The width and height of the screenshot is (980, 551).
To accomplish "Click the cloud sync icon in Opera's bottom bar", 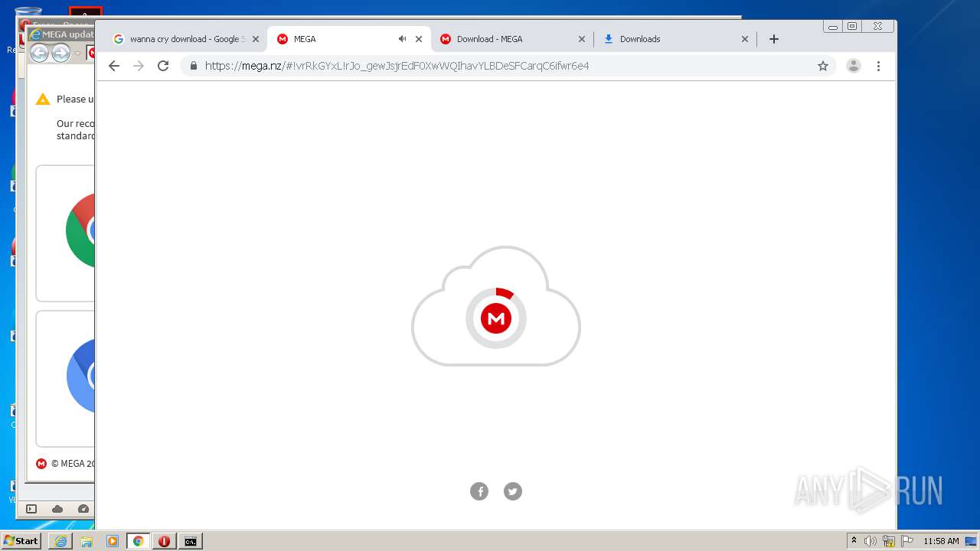I will click(x=57, y=509).
